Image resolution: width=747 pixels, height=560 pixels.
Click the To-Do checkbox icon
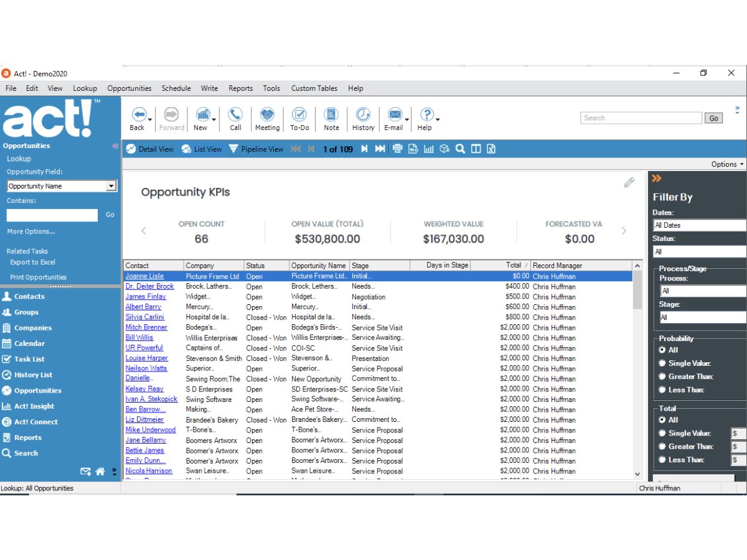click(x=299, y=114)
